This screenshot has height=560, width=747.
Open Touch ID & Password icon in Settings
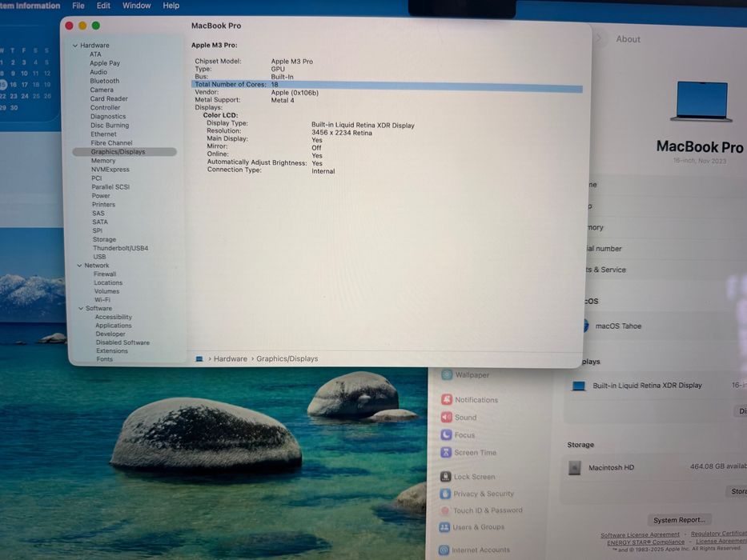tap(445, 510)
